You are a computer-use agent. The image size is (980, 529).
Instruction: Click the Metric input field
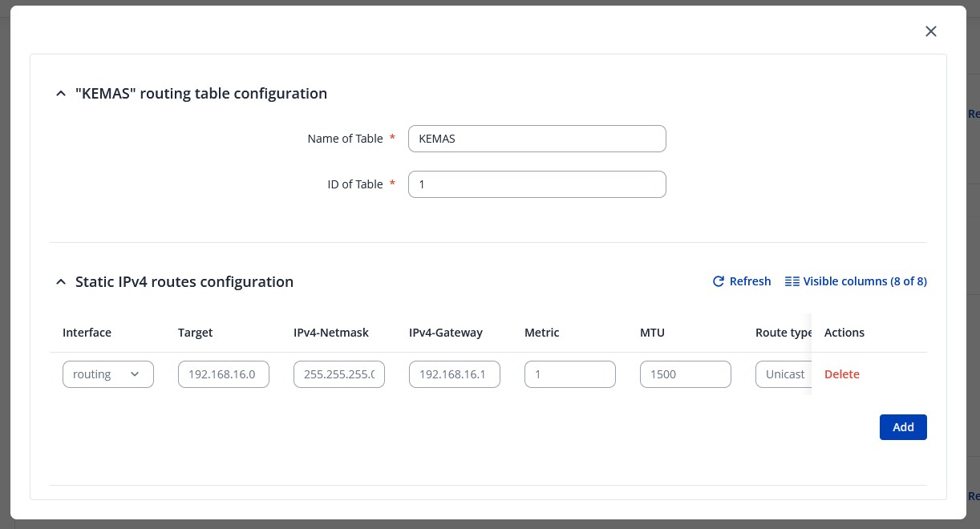(569, 374)
